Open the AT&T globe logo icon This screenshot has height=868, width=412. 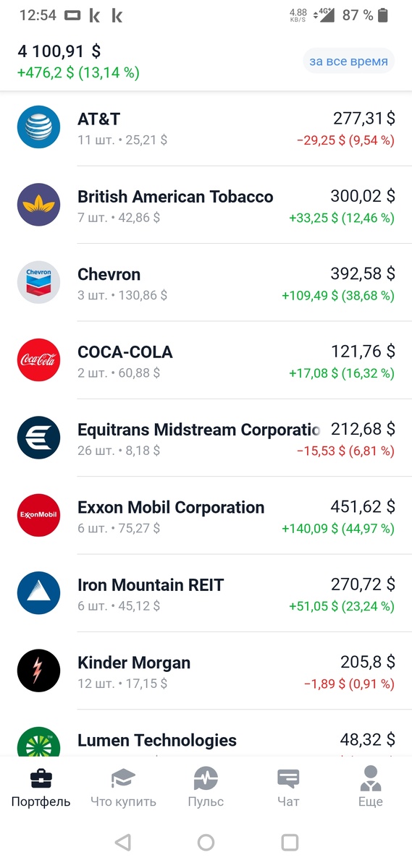38,127
